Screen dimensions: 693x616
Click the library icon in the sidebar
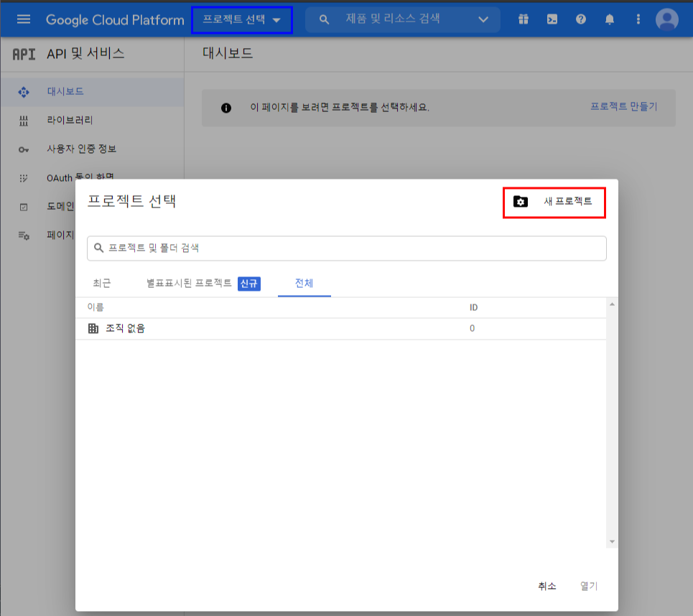coord(24,121)
